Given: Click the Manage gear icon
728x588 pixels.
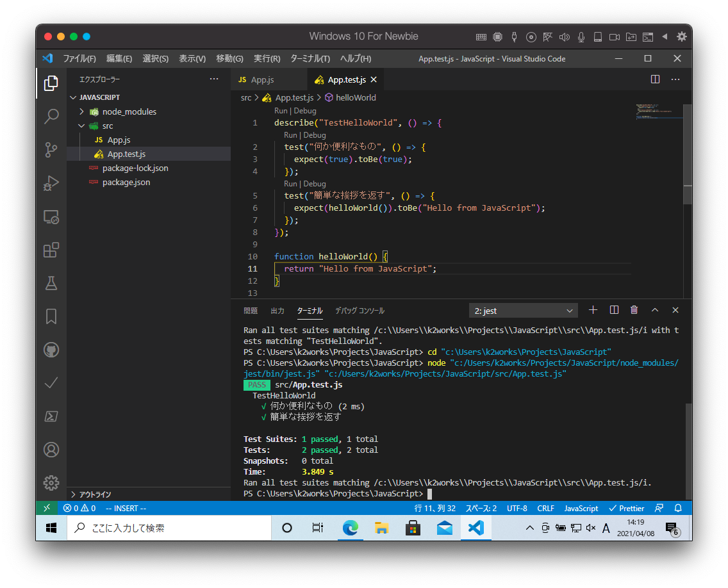Looking at the screenshot, I should 51,483.
